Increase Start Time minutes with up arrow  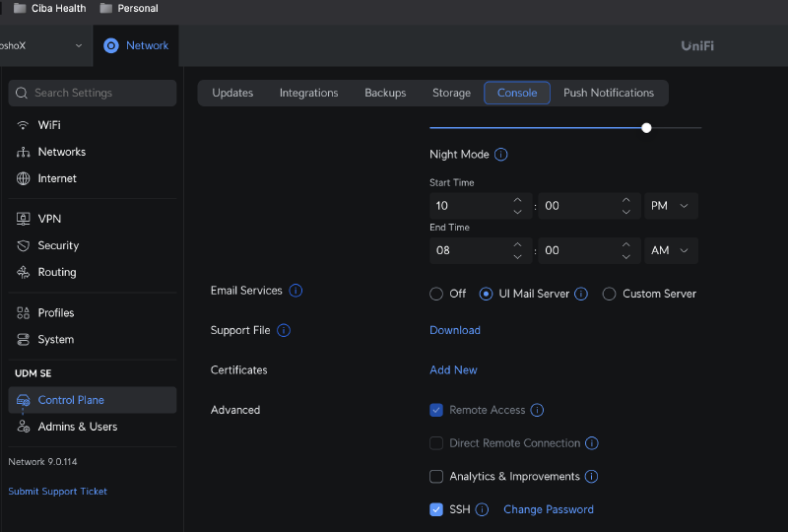tap(626, 200)
